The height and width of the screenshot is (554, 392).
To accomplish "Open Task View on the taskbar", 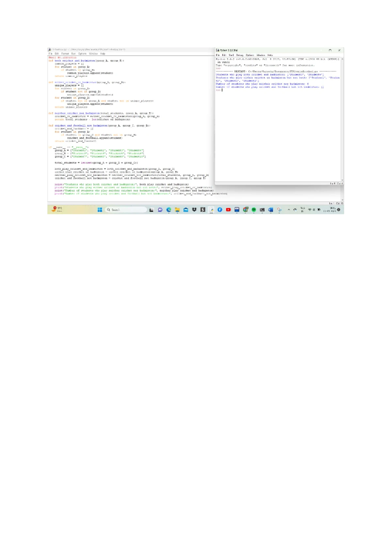I will [x=152, y=210].
